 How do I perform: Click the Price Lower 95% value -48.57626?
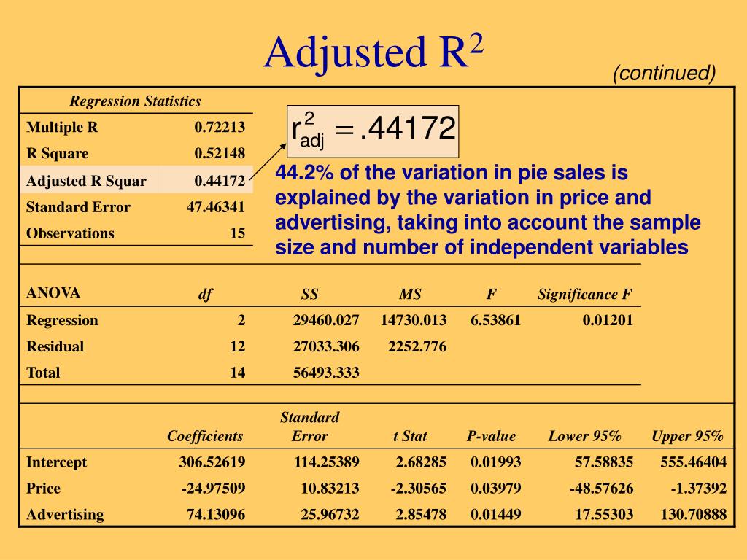click(602, 488)
